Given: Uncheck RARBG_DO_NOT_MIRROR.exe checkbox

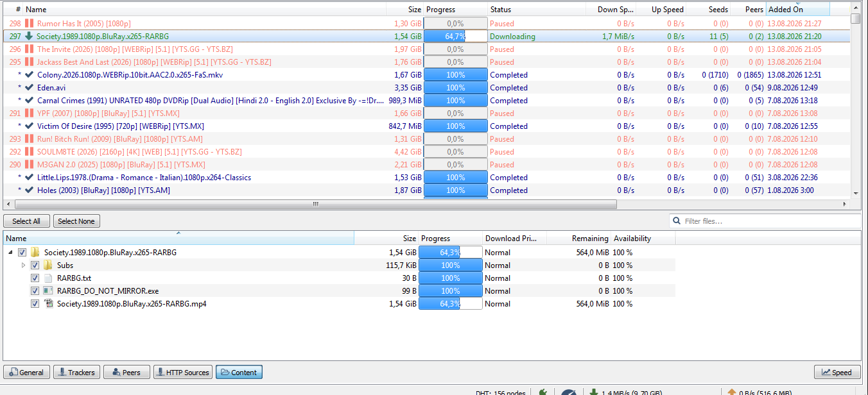Looking at the screenshot, I should (35, 290).
